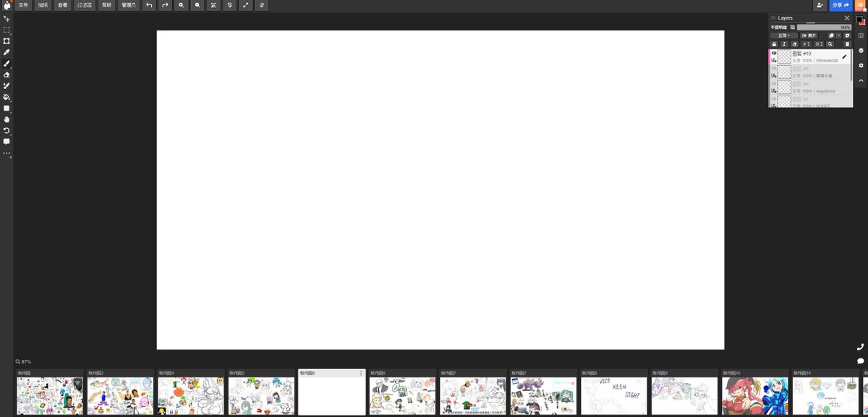The image size is (868, 417).
Task: Toggle visibility of the negathros layer
Action: click(774, 84)
